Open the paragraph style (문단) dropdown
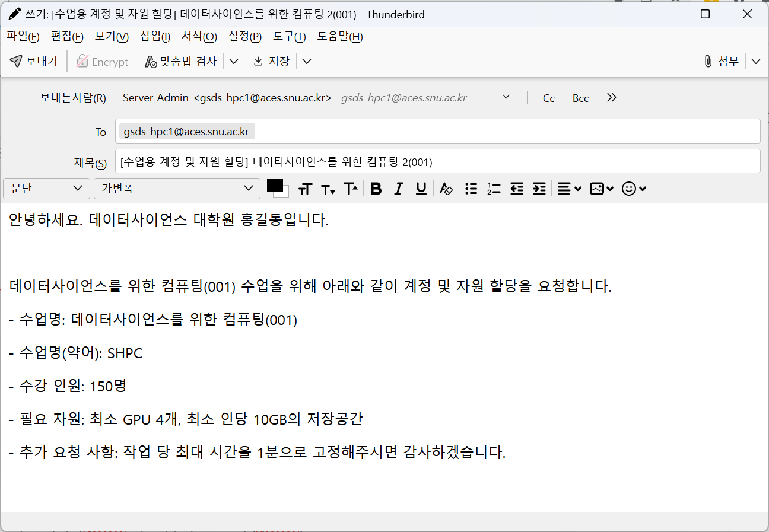This screenshot has height=532, width=769. click(46, 189)
